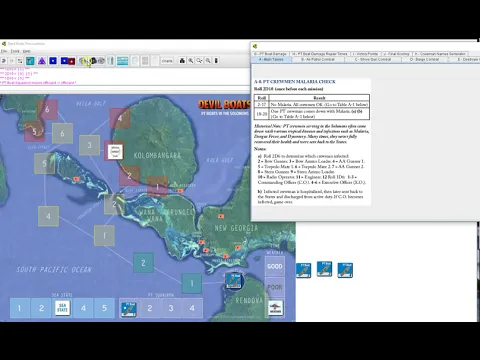Image resolution: width=480 pixels, height=360 pixels.
Task: Click the grey patrol zone 3 box
Action: pyautogui.click(x=89, y=145)
